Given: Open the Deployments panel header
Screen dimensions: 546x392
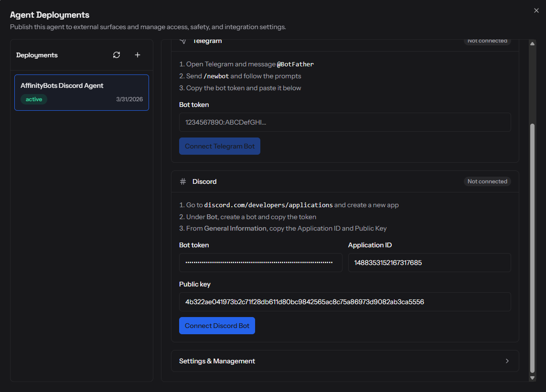Looking at the screenshot, I should point(37,55).
